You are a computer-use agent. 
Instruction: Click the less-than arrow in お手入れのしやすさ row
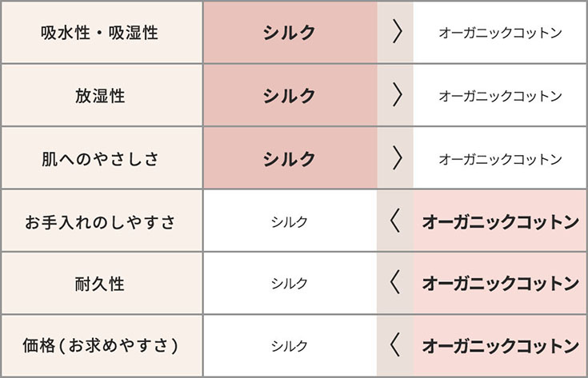coord(395,221)
